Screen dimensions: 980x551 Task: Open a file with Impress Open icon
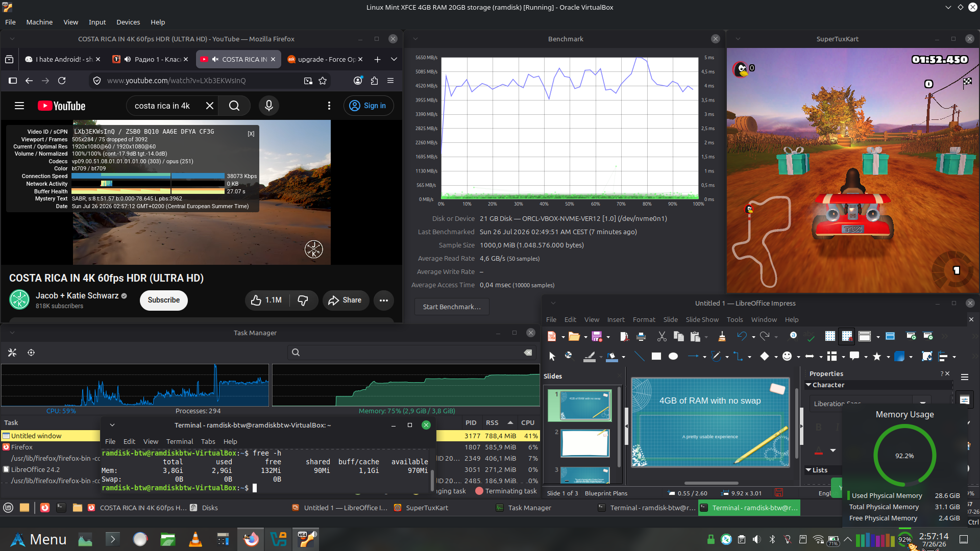point(574,336)
